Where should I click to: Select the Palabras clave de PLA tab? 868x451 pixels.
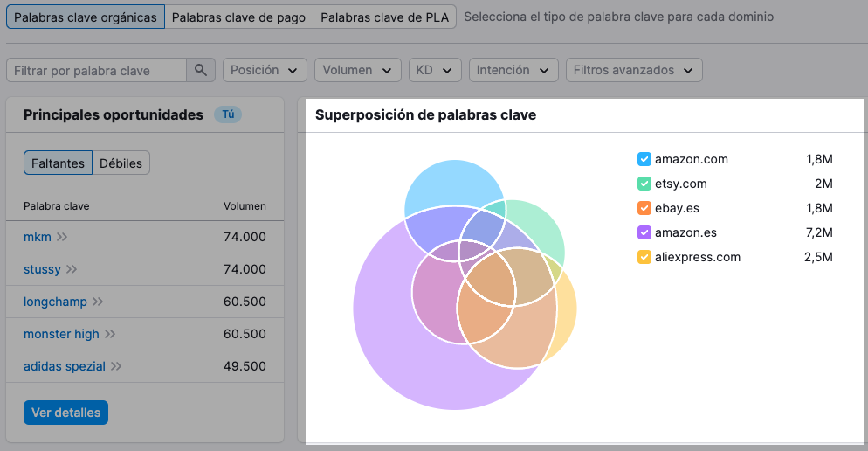click(x=384, y=17)
